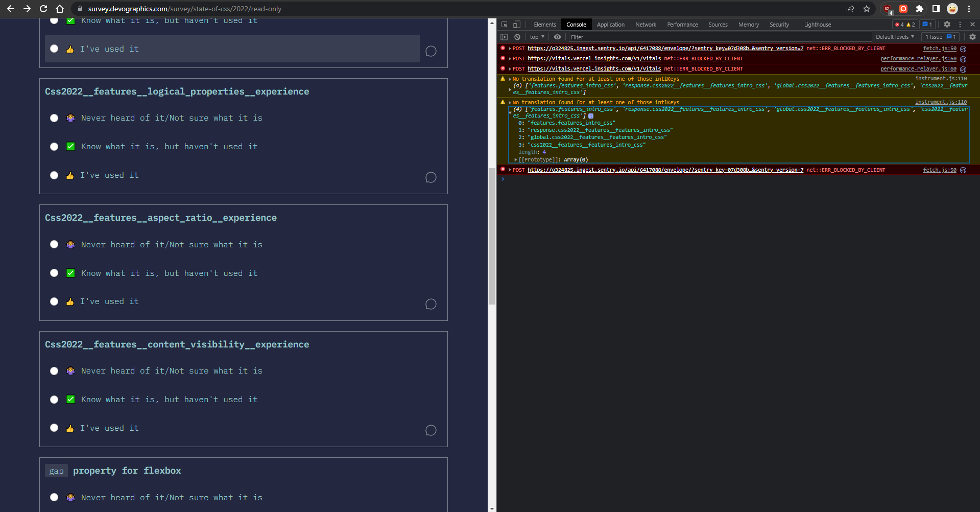980x512 pixels.
Task: Click the errors and warnings count badge
Action: click(x=905, y=25)
